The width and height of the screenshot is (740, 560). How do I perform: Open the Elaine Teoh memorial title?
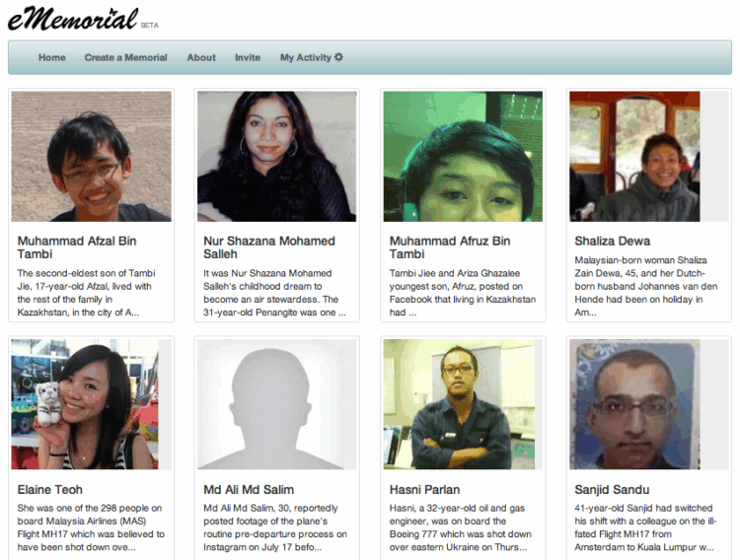(x=50, y=490)
